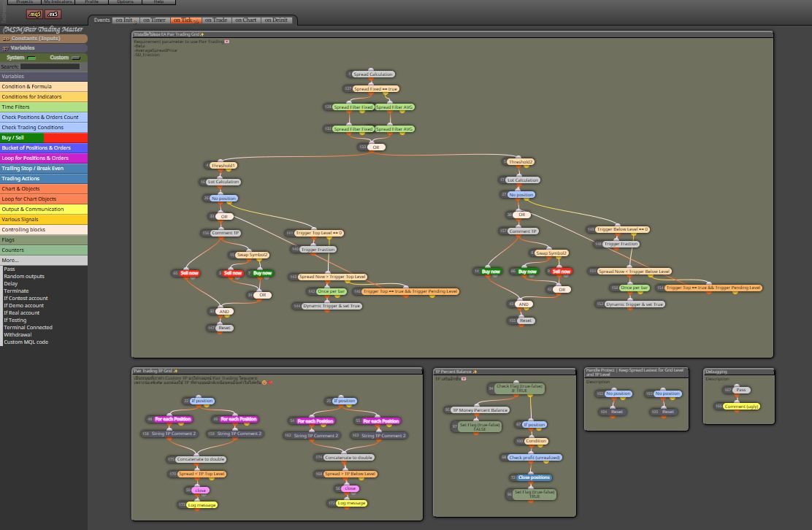The width and height of the screenshot is (812, 530).
Task: Select If Demo account in the sidebar
Action: coord(24,305)
